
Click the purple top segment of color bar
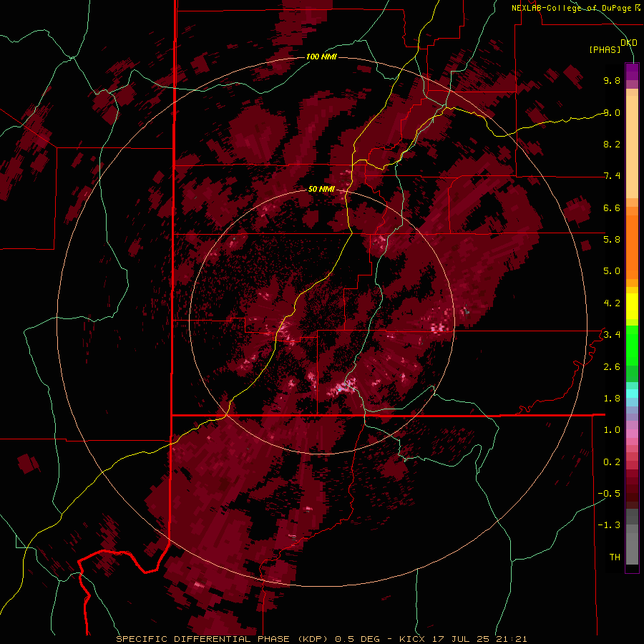tap(632, 72)
